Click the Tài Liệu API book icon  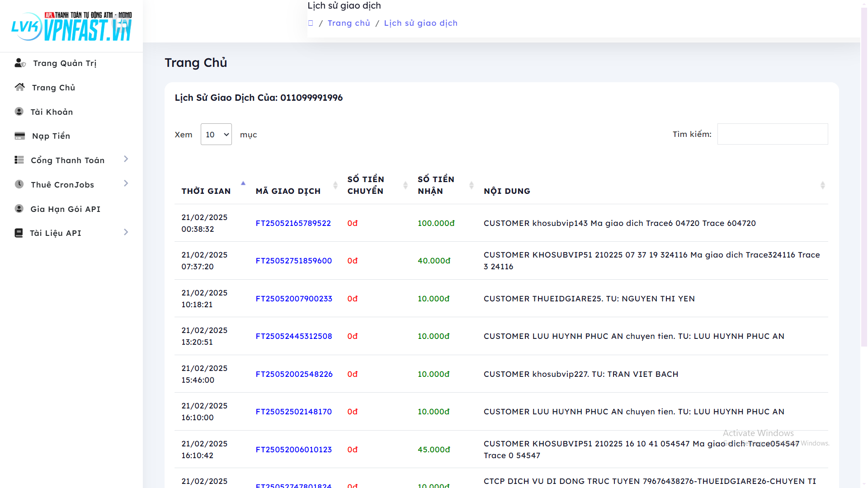click(19, 233)
